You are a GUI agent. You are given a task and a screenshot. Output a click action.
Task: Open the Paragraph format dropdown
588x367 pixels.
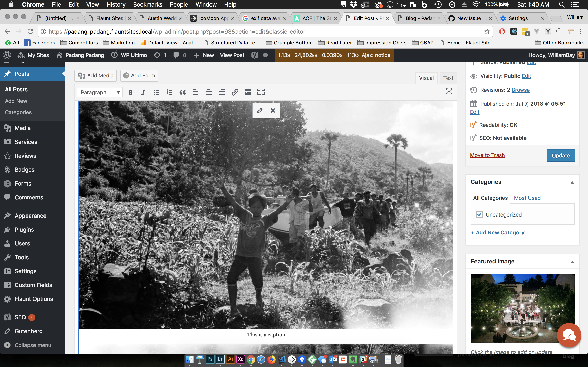pyautogui.click(x=100, y=92)
